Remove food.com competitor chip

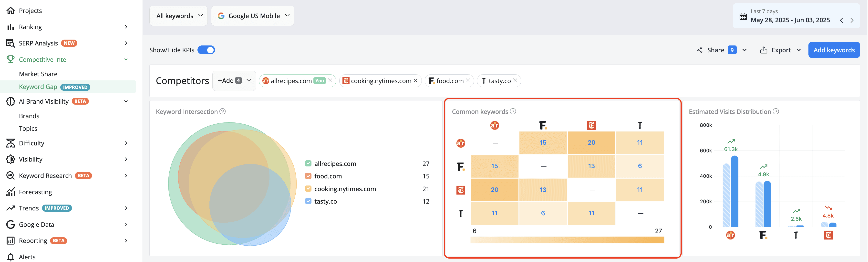tap(468, 81)
